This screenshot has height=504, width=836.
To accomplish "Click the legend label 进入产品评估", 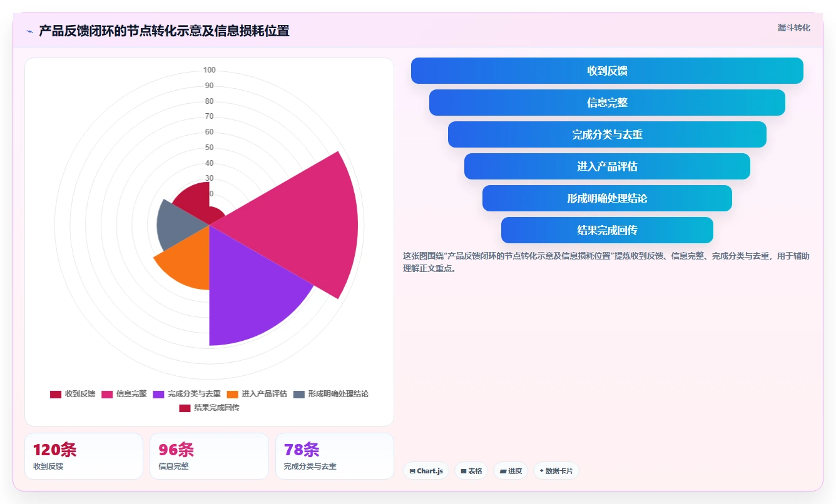I will click(265, 394).
